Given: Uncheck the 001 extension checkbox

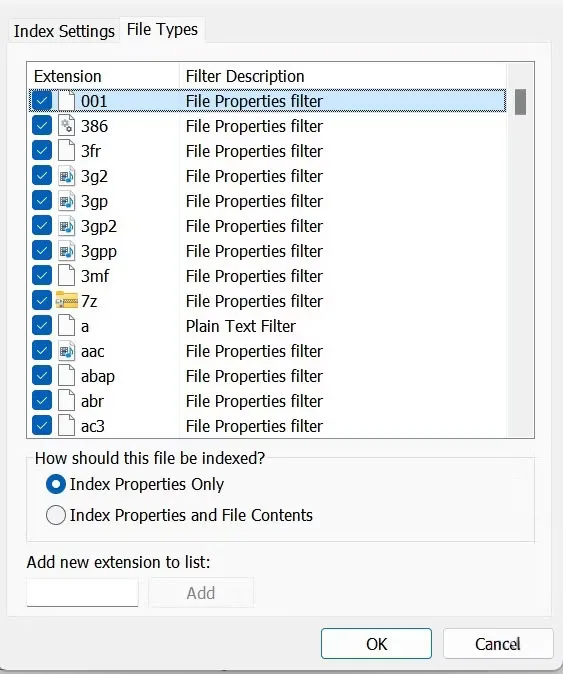Looking at the screenshot, I should 42,101.
